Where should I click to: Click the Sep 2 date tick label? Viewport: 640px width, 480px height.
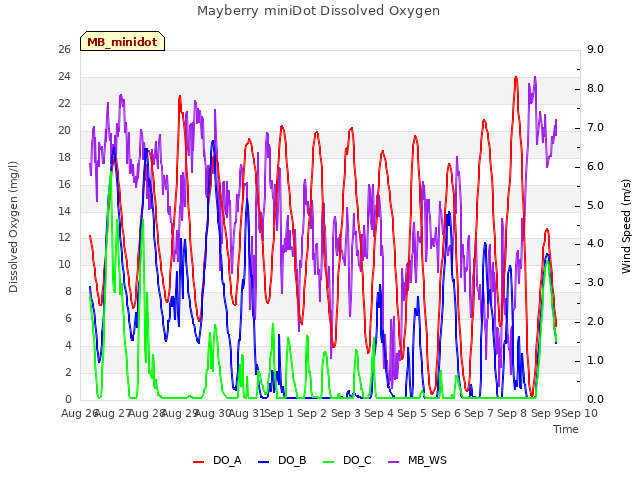(312, 413)
